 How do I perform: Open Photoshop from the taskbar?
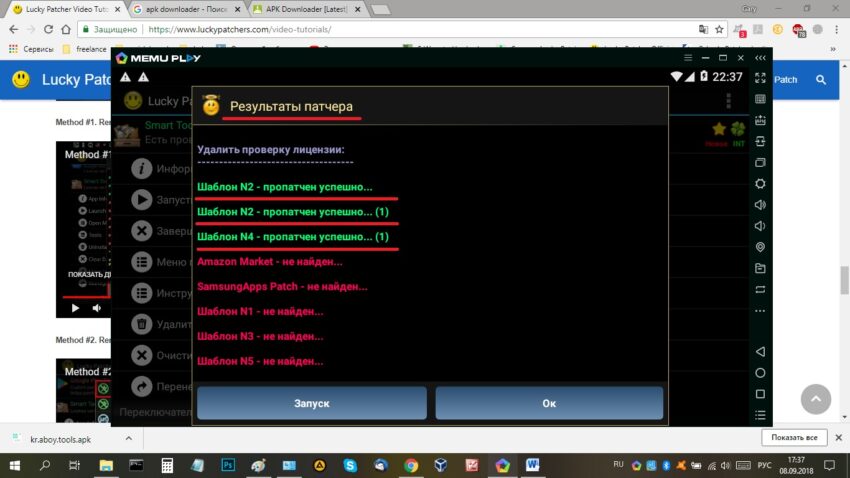[x=228, y=465]
